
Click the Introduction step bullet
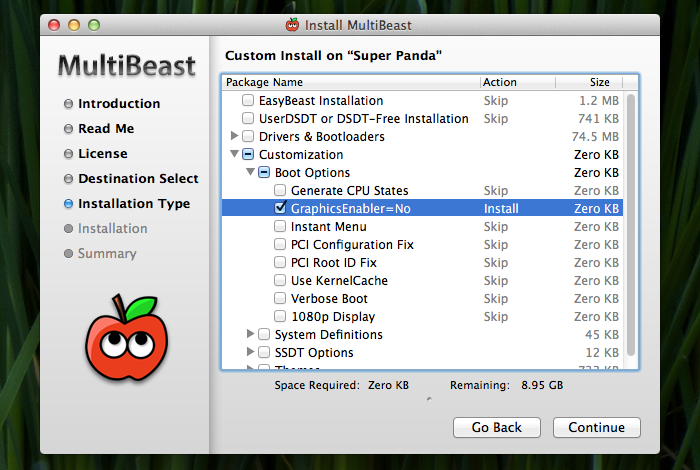pos(68,104)
